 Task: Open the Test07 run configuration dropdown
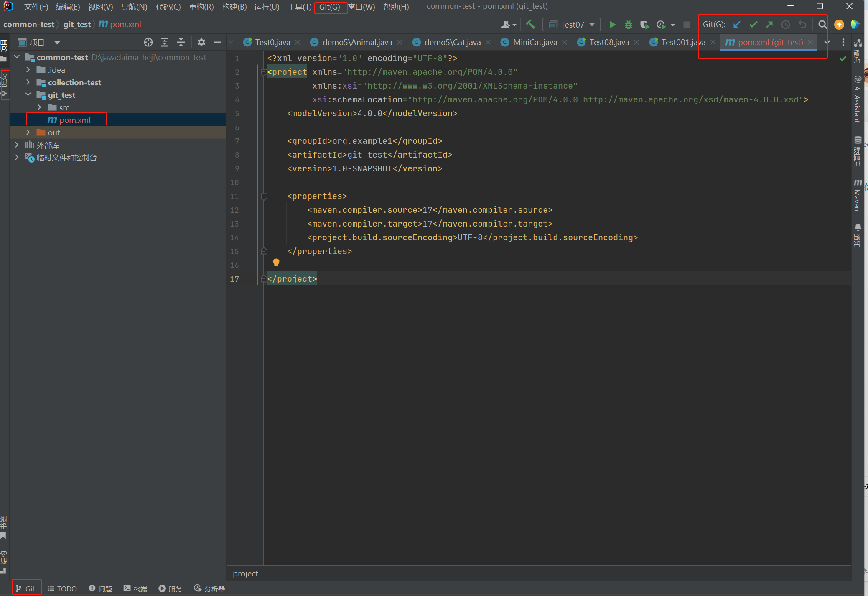(592, 24)
